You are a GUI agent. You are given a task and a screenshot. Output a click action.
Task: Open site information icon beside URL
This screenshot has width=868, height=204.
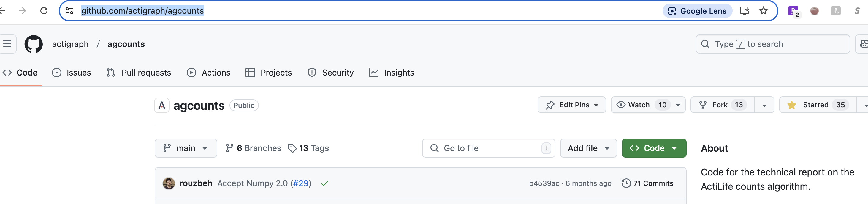(69, 11)
